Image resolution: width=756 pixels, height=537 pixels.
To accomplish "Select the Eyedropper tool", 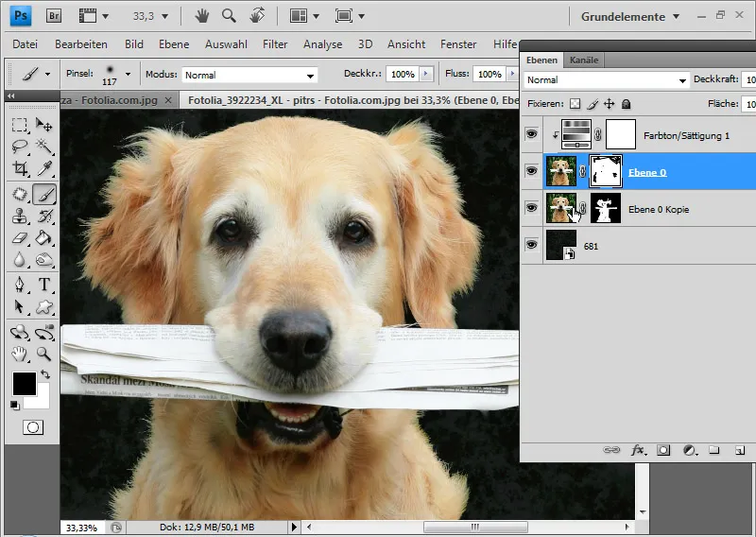I will (x=44, y=168).
